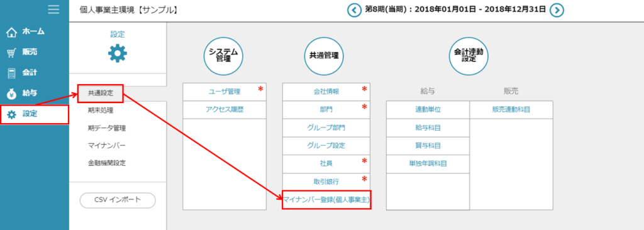Open マイナンバー menu item
Screen dimensions: 644x230
click(107, 145)
